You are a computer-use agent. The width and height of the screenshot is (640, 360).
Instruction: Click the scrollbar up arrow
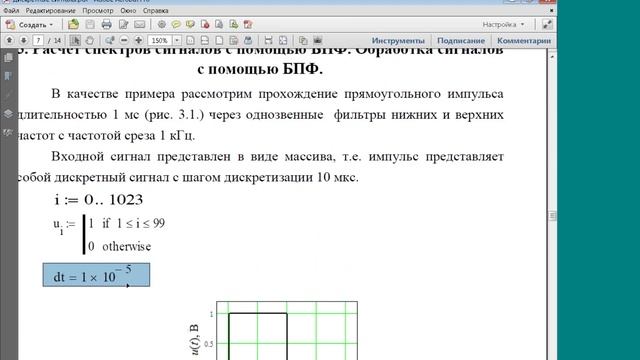[x=552, y=56]
